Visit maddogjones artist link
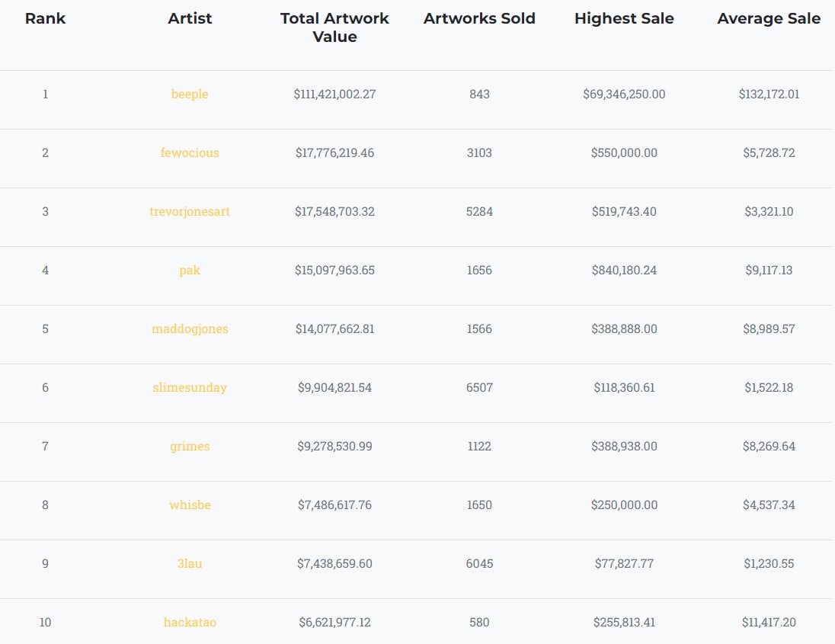Image resolution: width=835 pixels, height=644 pixels. coord(190,328)
